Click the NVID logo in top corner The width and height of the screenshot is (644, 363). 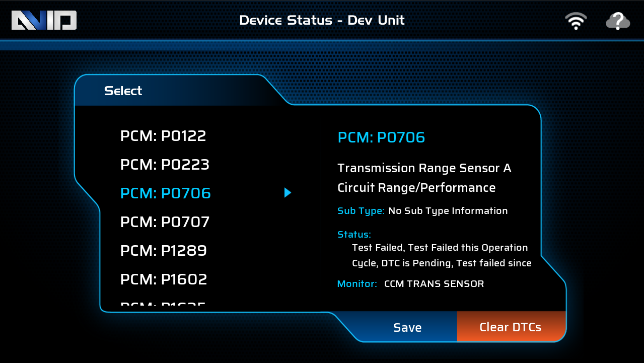tap(44, 20)
